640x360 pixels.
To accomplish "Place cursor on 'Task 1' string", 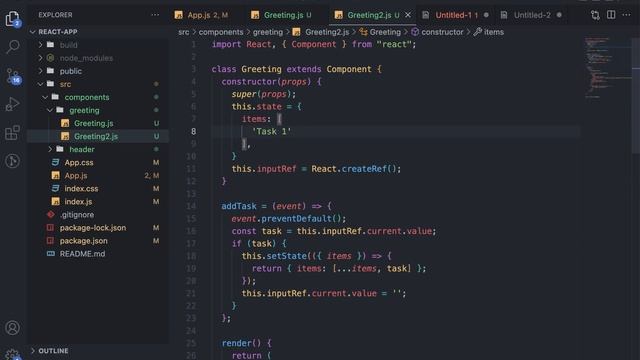I will 272,131.
